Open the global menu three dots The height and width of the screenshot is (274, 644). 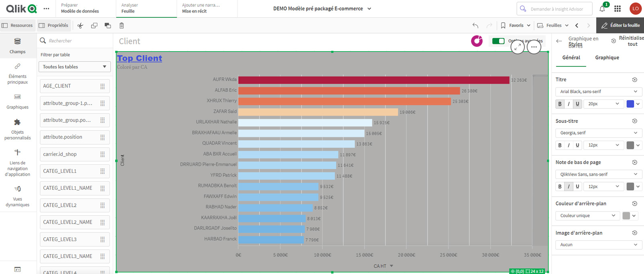pyautogui.click(x=47, y=8)
